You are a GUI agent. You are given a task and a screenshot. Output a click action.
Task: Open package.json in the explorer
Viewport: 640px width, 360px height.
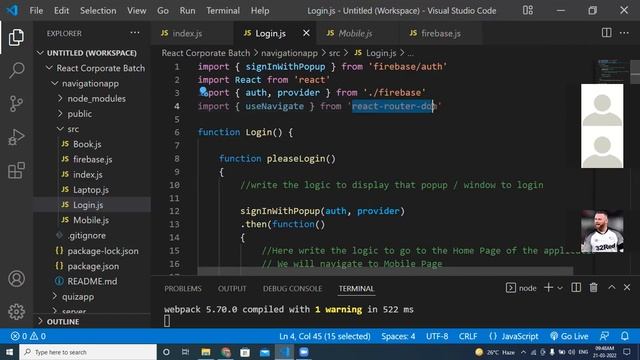92,266
